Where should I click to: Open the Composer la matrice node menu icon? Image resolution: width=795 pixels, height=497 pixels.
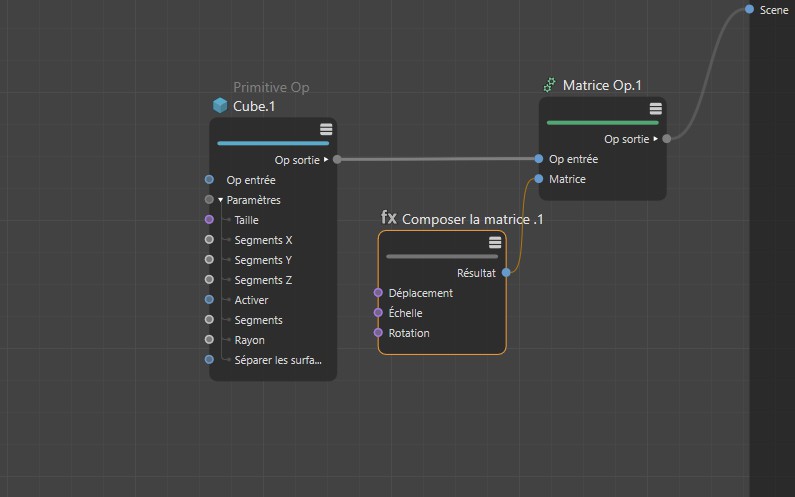coord(495,242)
